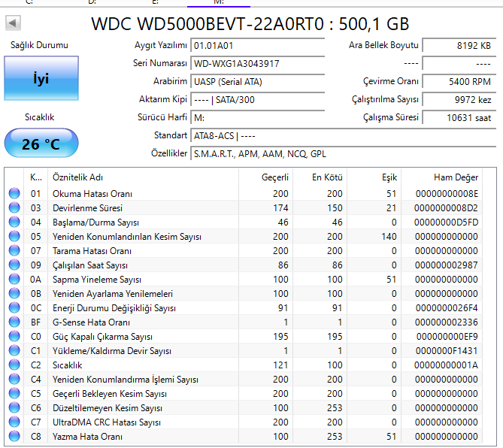
Task: Click the previous disk arrow button
Action: pos(13,23)
